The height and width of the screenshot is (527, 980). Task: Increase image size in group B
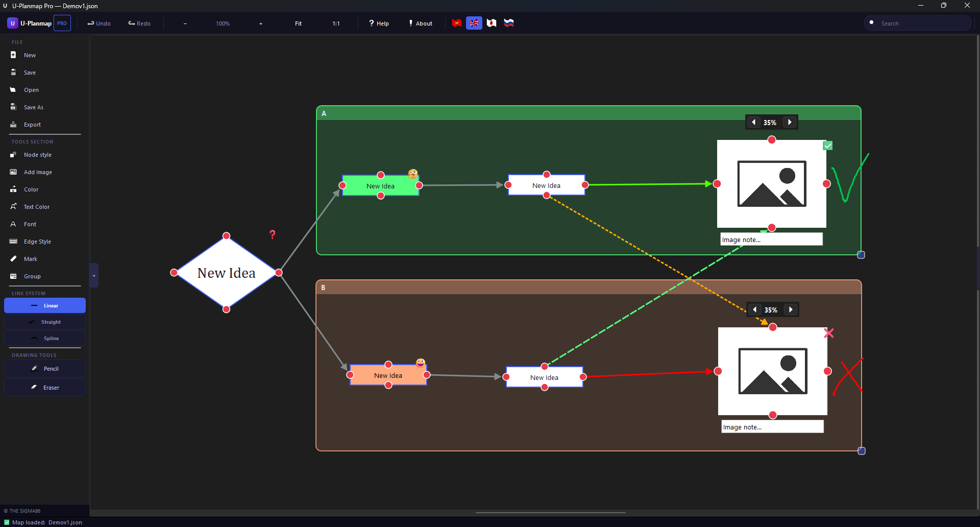(791, 310)
